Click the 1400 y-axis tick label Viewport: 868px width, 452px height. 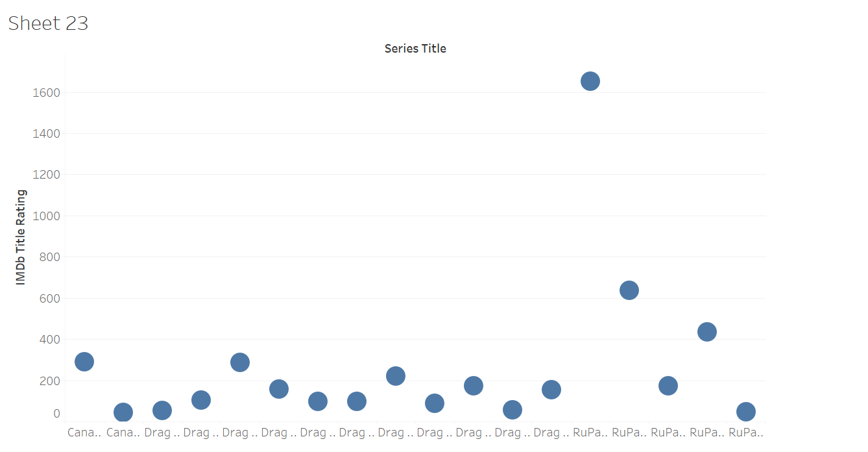(x=46, y=134)
